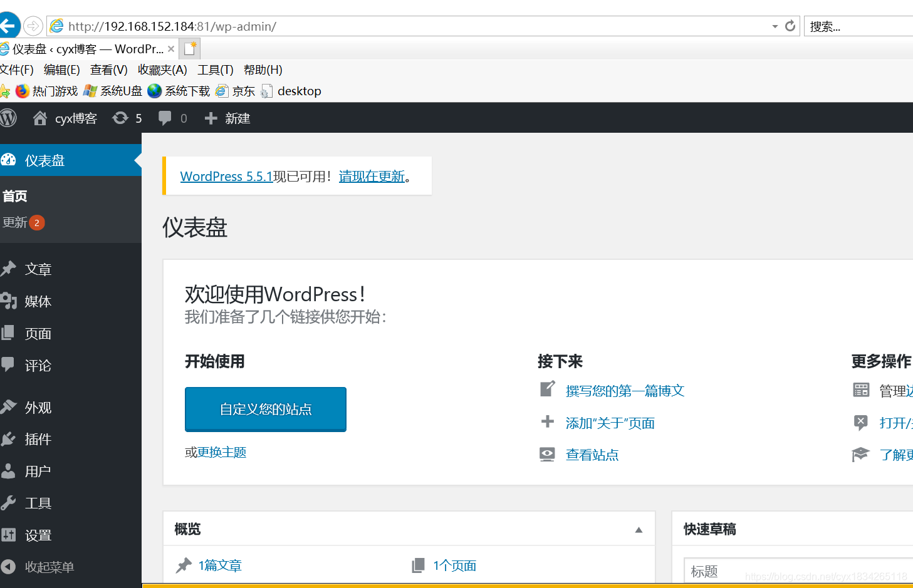Open the 工具(T) menu
This screenshot has width=913, height=588.
click(216, 70)
